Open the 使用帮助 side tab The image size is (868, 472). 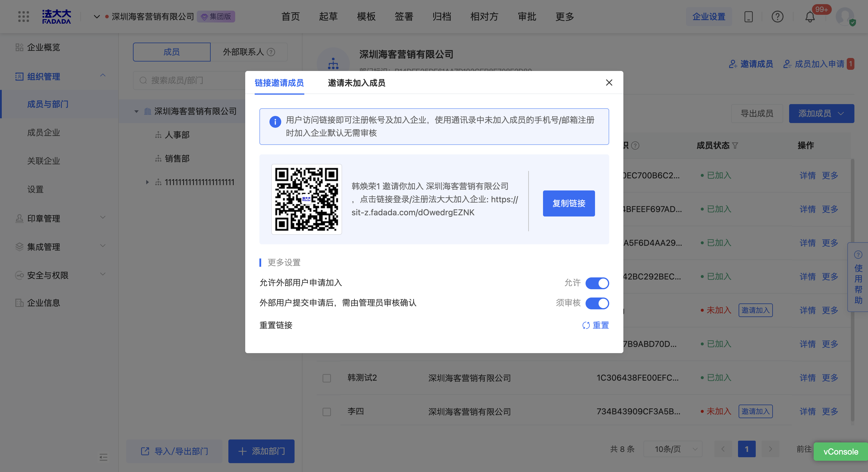[858, 277]
